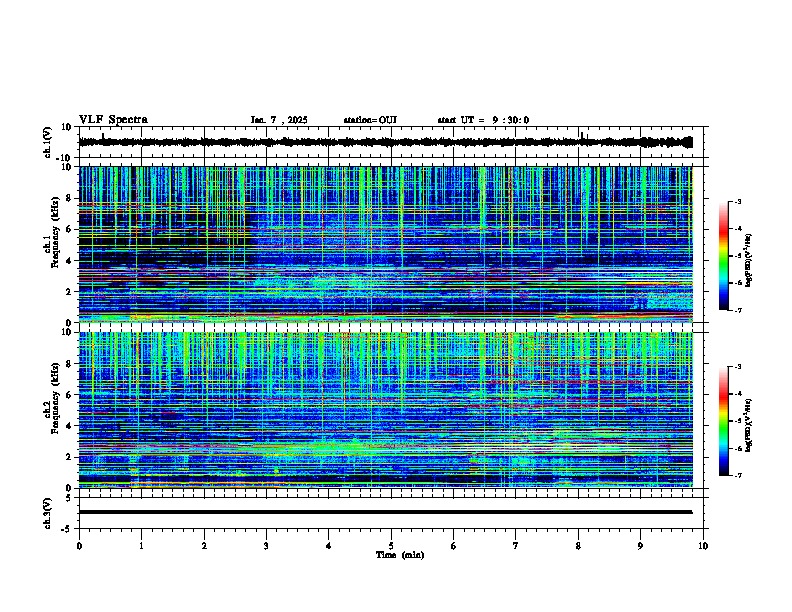Click the "-6" label on ch.2 color bar

(738, 448)
